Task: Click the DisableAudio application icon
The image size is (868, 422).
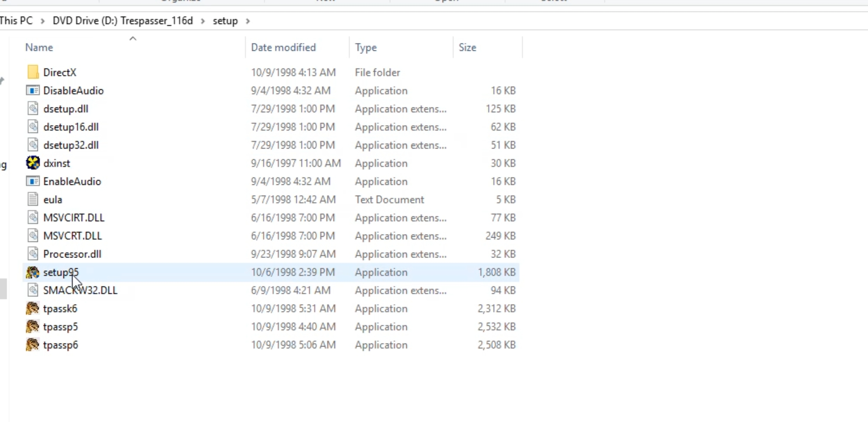Action: coord(33,91)
